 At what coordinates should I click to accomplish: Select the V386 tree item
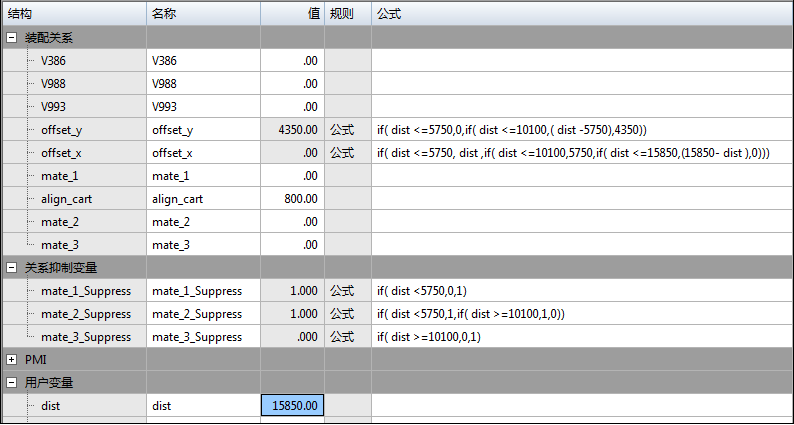point(53,61)
